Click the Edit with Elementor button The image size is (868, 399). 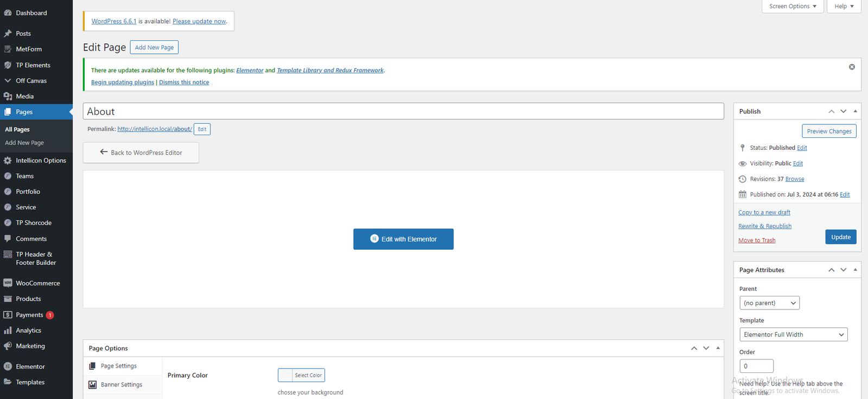403,239
